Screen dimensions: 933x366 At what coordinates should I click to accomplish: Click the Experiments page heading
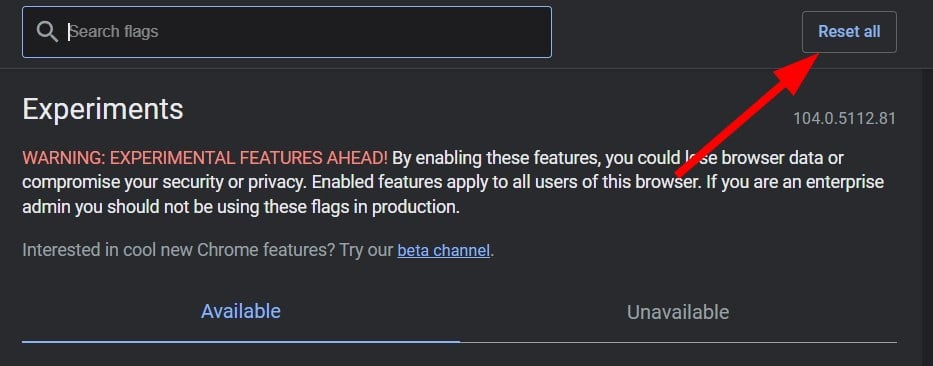tap(103, 109)
